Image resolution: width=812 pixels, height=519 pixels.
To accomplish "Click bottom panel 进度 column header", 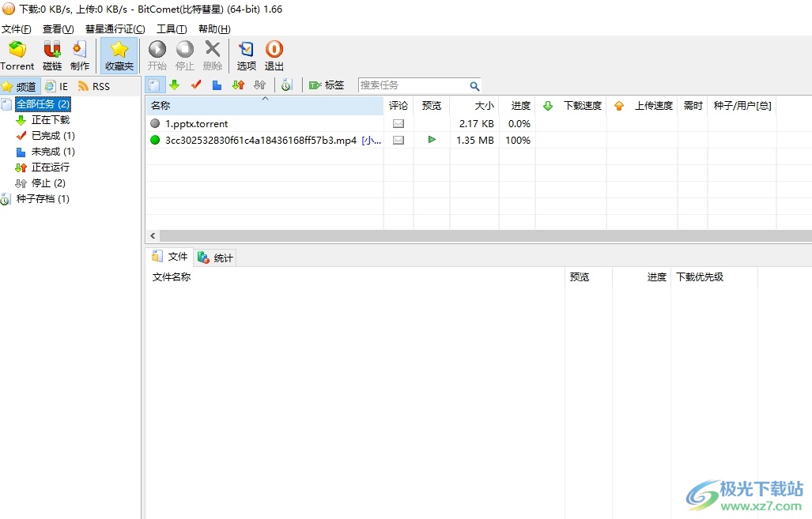I will (x=641, y=277).
